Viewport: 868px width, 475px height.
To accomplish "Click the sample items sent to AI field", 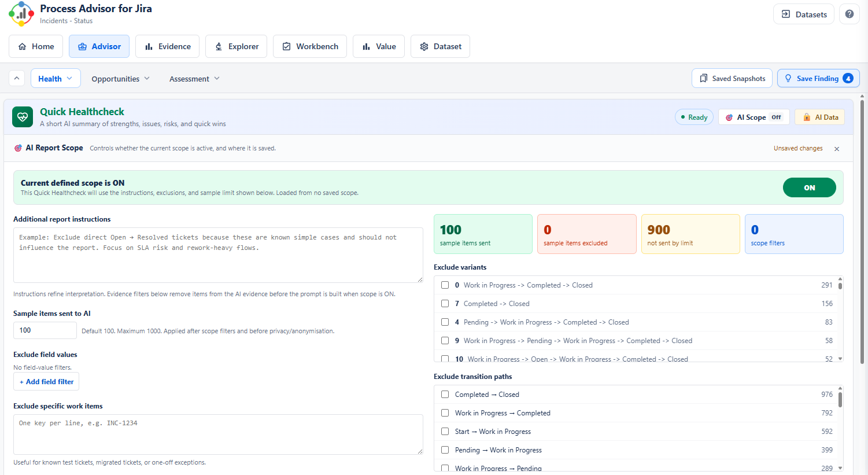I will coord(45,330).
